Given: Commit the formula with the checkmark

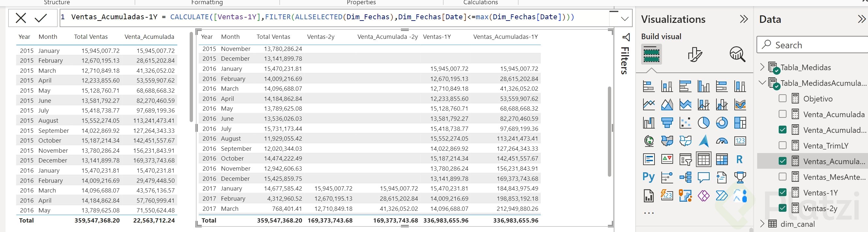Looking at the screenshot, I should coord(41,18).
